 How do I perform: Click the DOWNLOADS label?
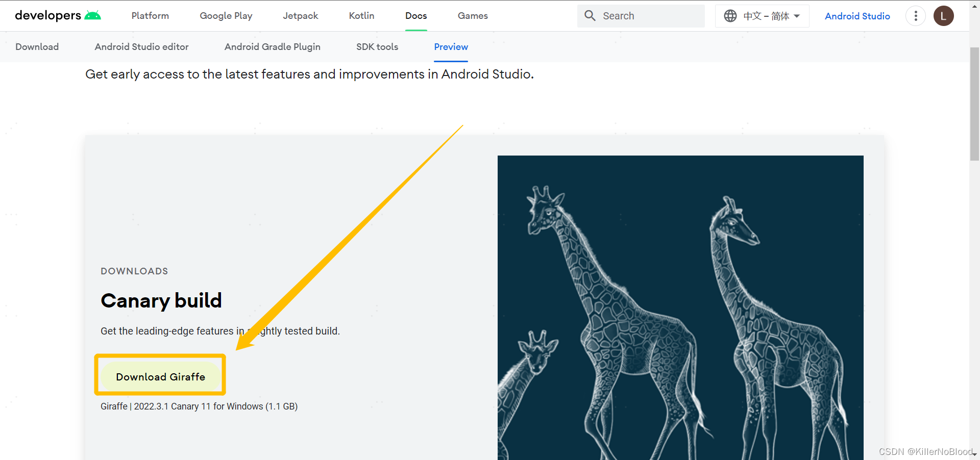tap(134, 271)
